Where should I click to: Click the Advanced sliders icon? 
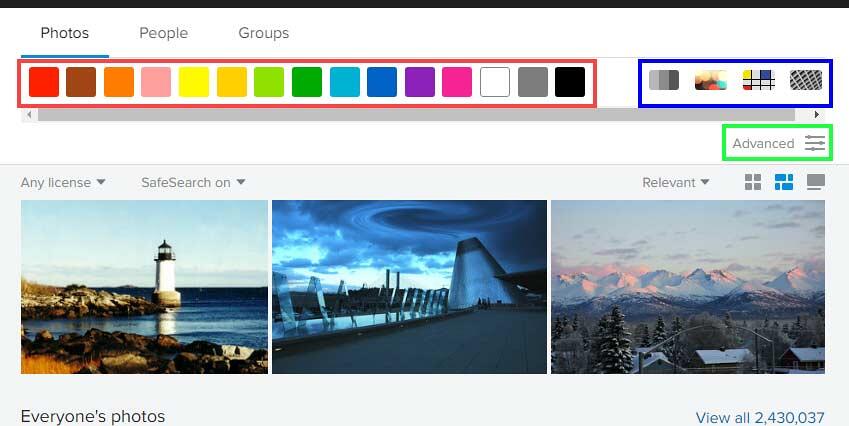(815, 143)
